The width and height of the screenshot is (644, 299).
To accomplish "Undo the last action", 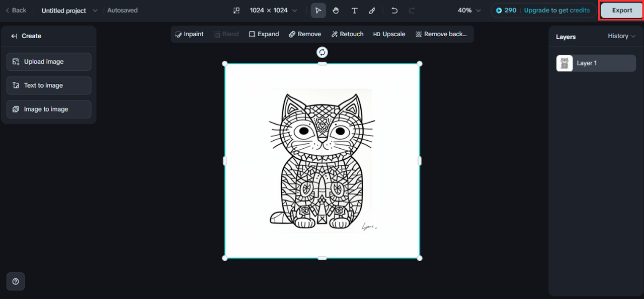I will tap(394, 11).
